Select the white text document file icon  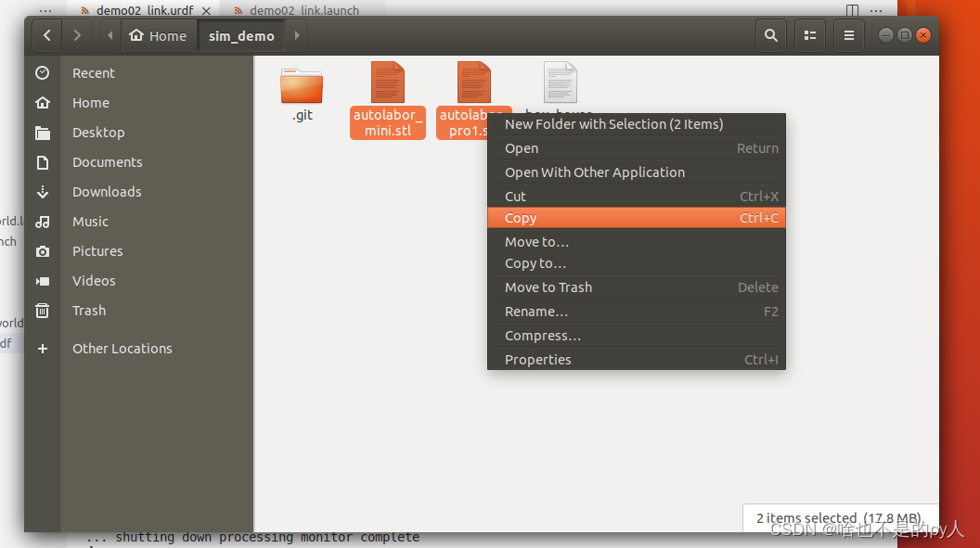pyautogui.click(x=560, y=83)
